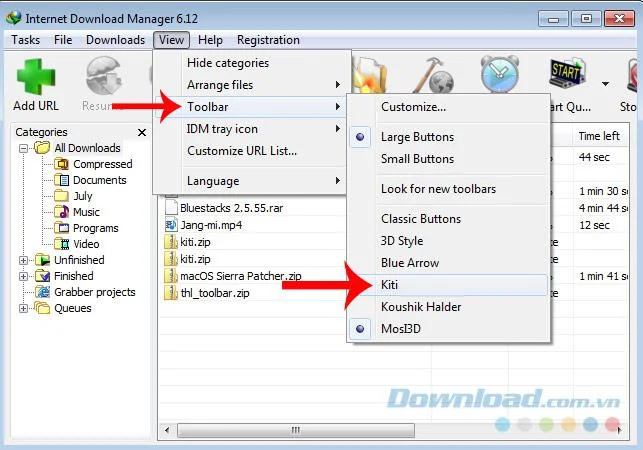Viewport: 643px width, 450px height.
Task: Click the Video filmstrip category icon
Action: coord(62,244)
